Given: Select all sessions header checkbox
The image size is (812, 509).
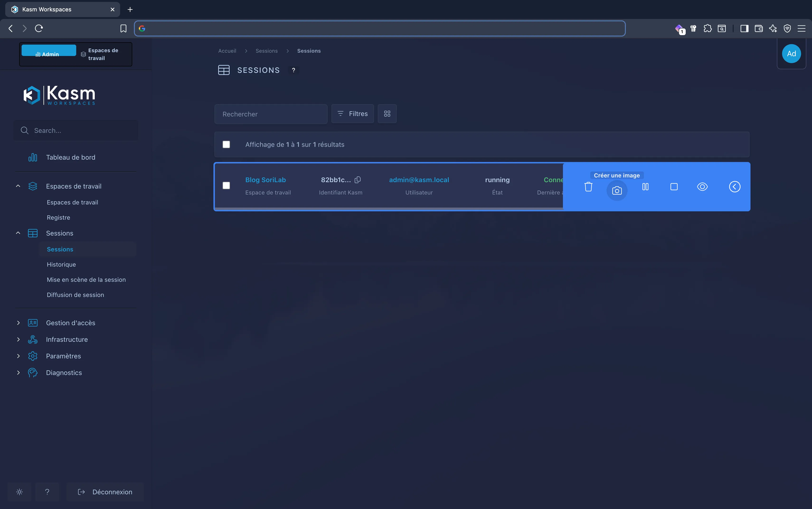Looking at the screenshot, I should click(227, 144).
